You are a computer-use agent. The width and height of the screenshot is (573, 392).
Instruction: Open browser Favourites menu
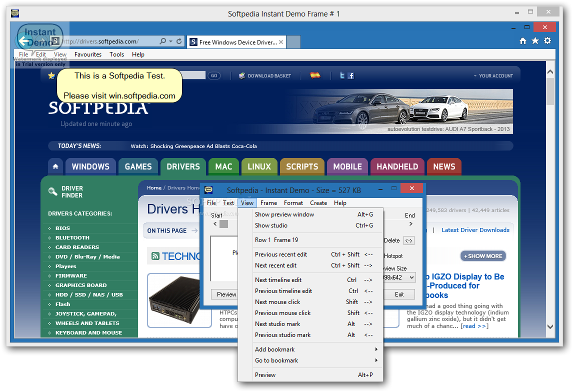pyautogui.click(x=87, y=54)
